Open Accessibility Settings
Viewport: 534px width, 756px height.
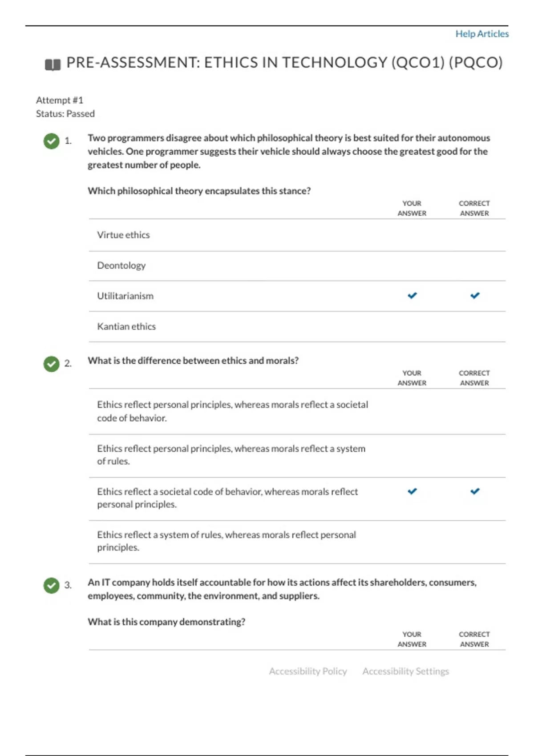[x=405, y=671]
